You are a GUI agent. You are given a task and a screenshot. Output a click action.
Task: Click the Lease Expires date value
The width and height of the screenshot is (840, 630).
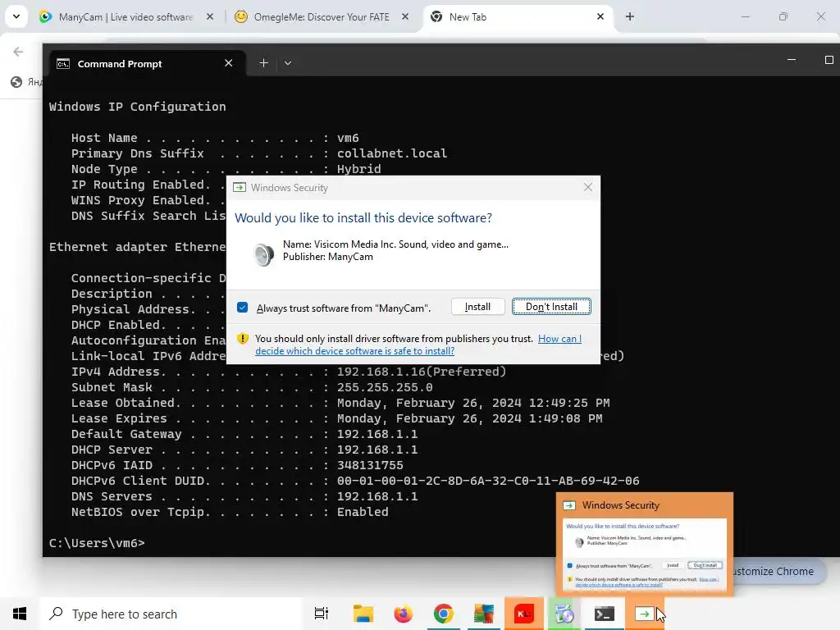tap(469, 418)
